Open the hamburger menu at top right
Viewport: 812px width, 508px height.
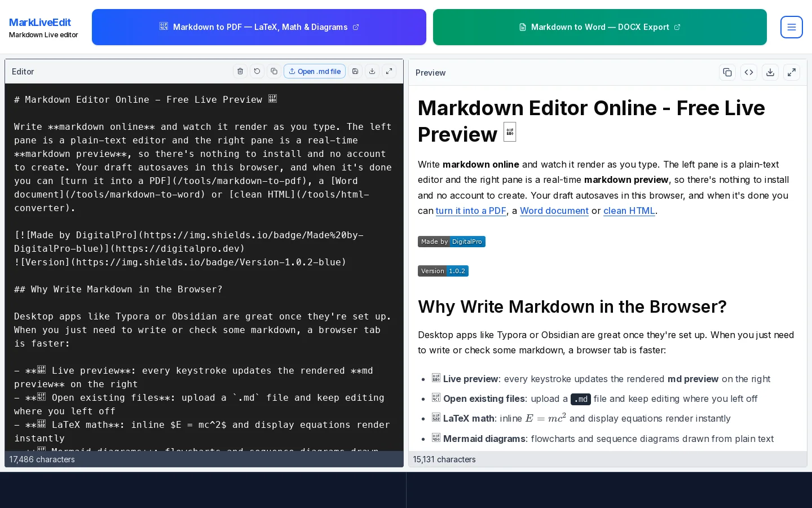pos(792,27)
